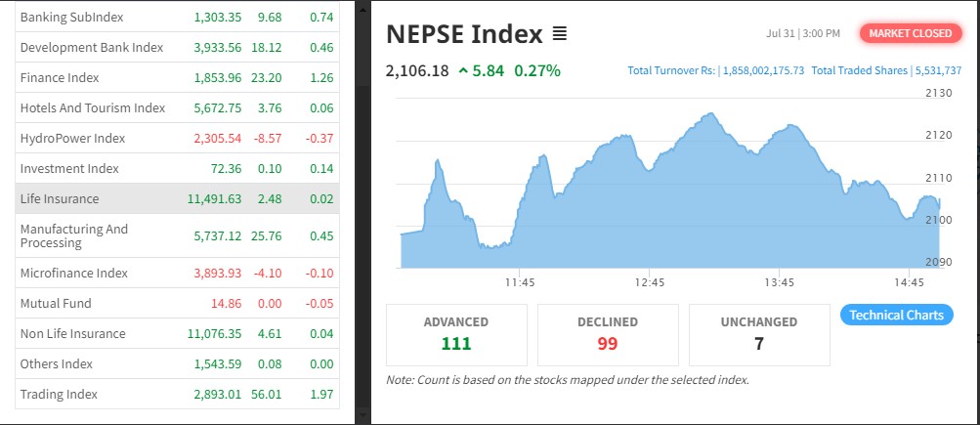Click the Declined stocks count box
This screenshot has height=425, width=980.
607,334
